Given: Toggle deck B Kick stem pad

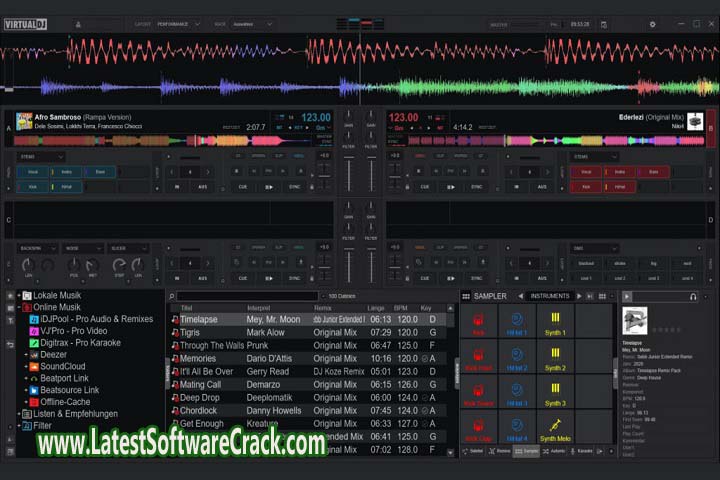Looking at the screenshot, I should (586, 187).
